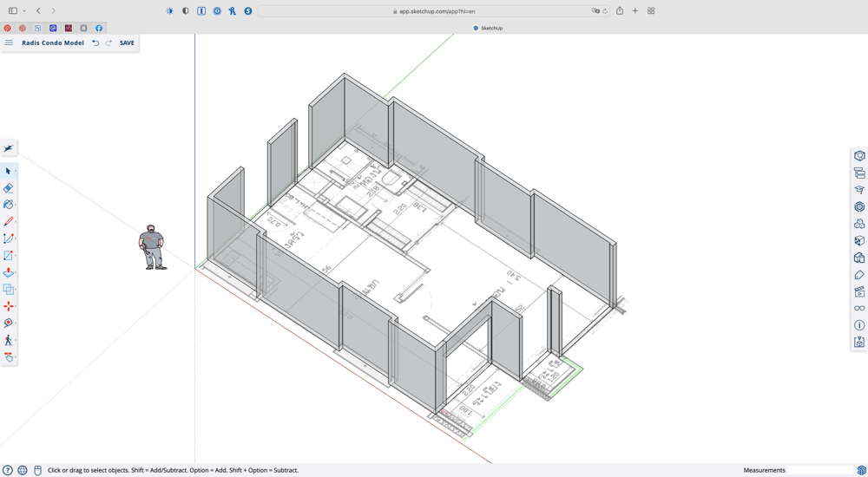Open the Model Info panel
The height and width of the screenshot is (477, 868).
[859, 325]
